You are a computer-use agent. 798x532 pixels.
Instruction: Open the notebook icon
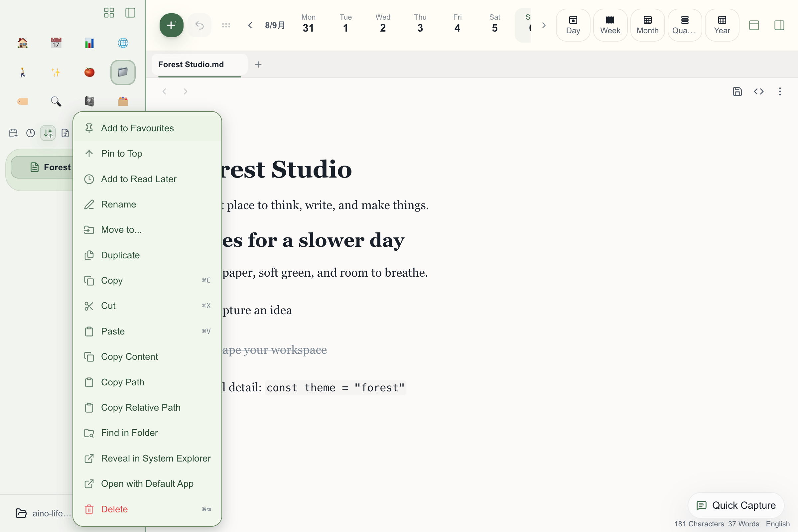point(89,101)
